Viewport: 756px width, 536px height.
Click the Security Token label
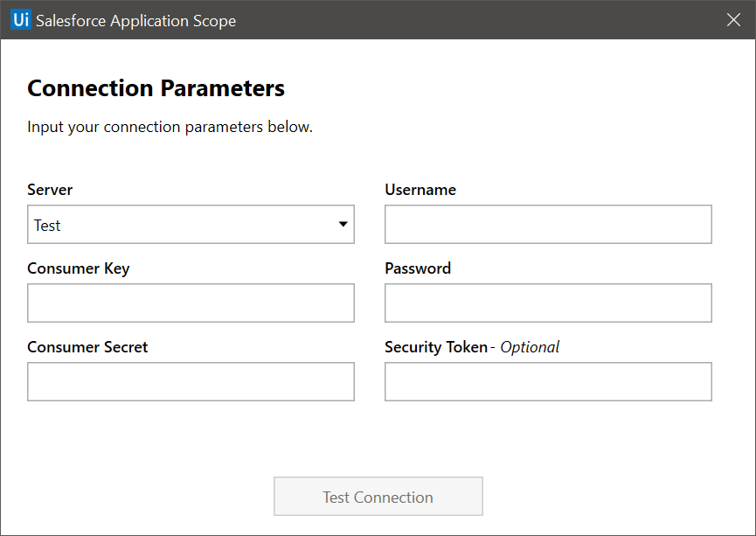pos(436,347)
